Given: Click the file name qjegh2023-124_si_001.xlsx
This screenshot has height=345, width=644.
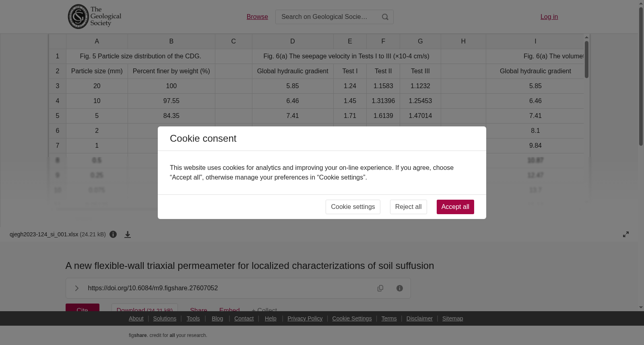Looking at the screenshot, I should coord(44,234).
